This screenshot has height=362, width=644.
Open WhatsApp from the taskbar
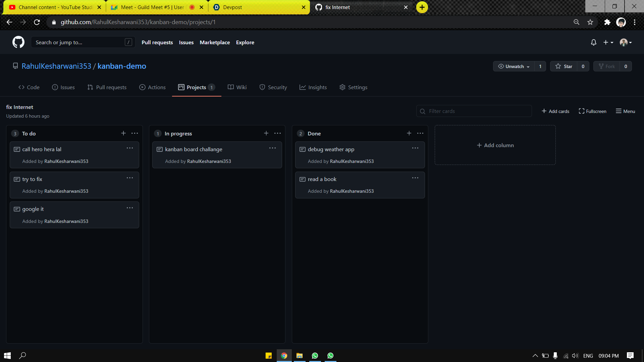pos(315,356)
